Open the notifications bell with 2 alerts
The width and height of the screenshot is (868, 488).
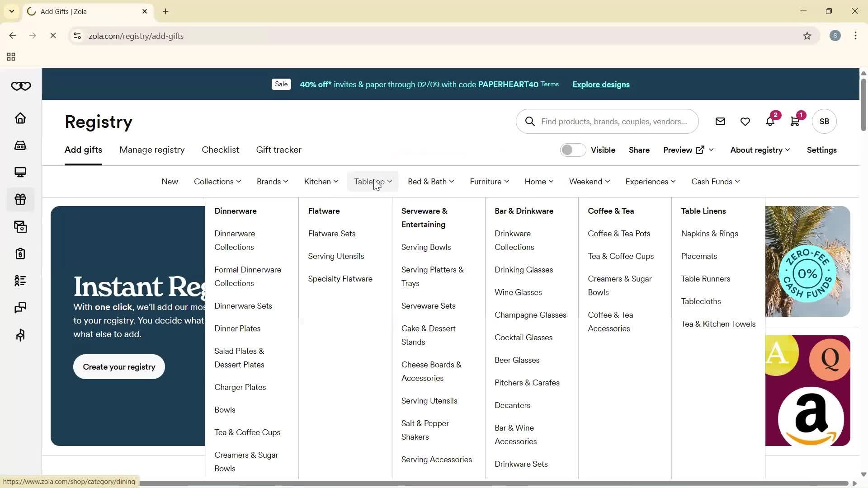pos(771,121)
